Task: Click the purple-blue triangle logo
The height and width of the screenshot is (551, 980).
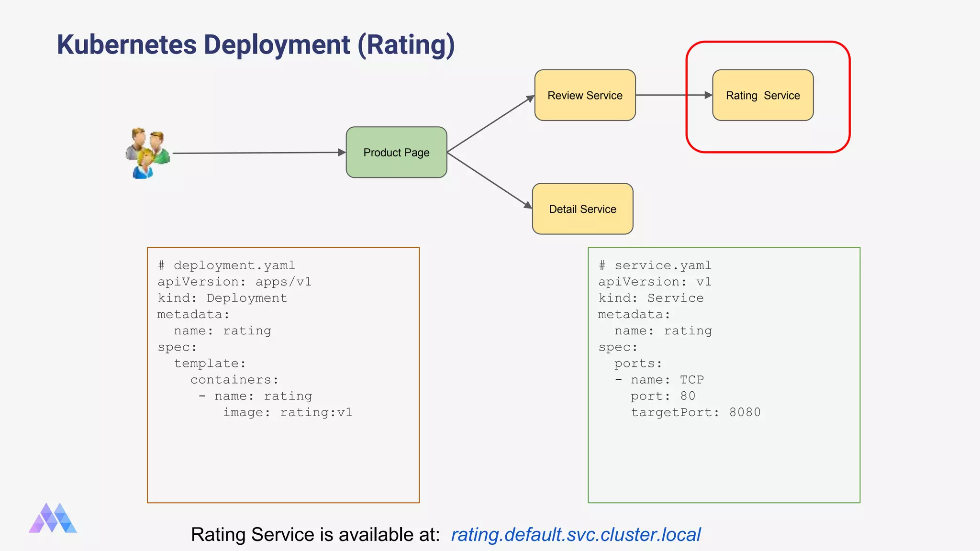Action: pyautogui.click(x=53, y=518)
